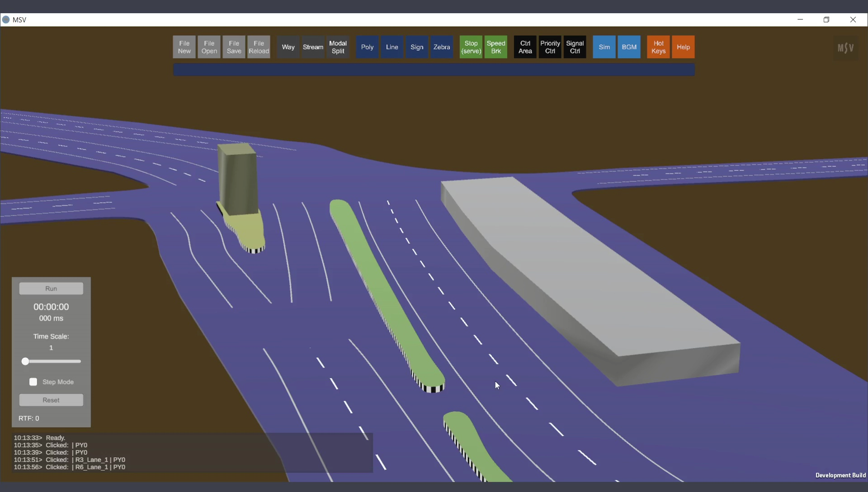Open the Signal Ctrl tool
Viewport: 868px width, 492px height.
tap(575, 47)
